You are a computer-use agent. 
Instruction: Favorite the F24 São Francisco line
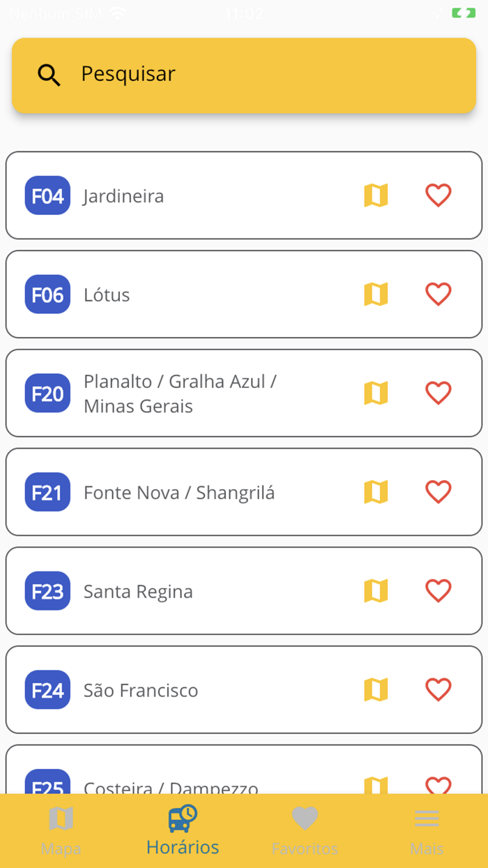tap(439, 691)
